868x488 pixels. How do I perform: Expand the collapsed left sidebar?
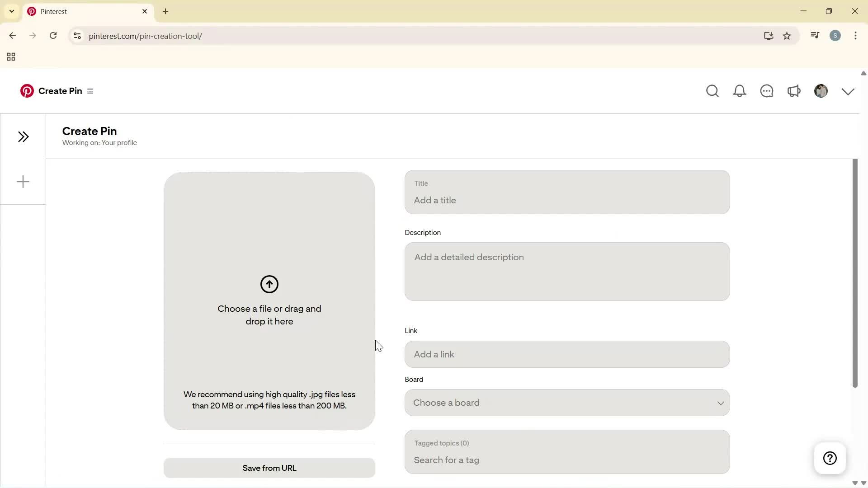click(23, 136)
